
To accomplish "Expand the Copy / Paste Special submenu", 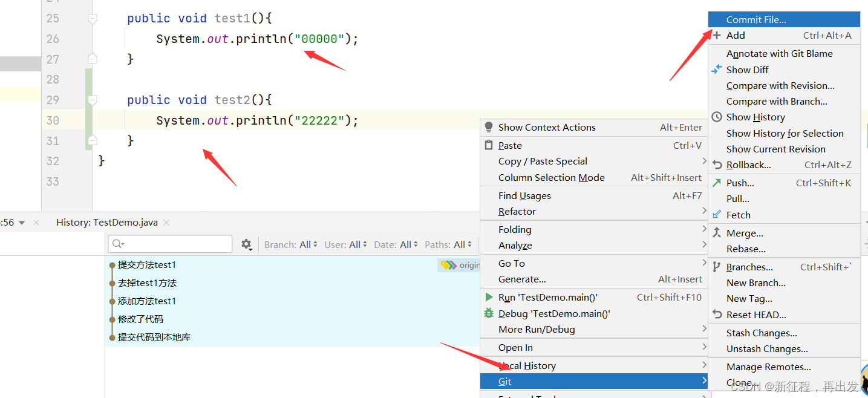I will (x=593, y=161).
